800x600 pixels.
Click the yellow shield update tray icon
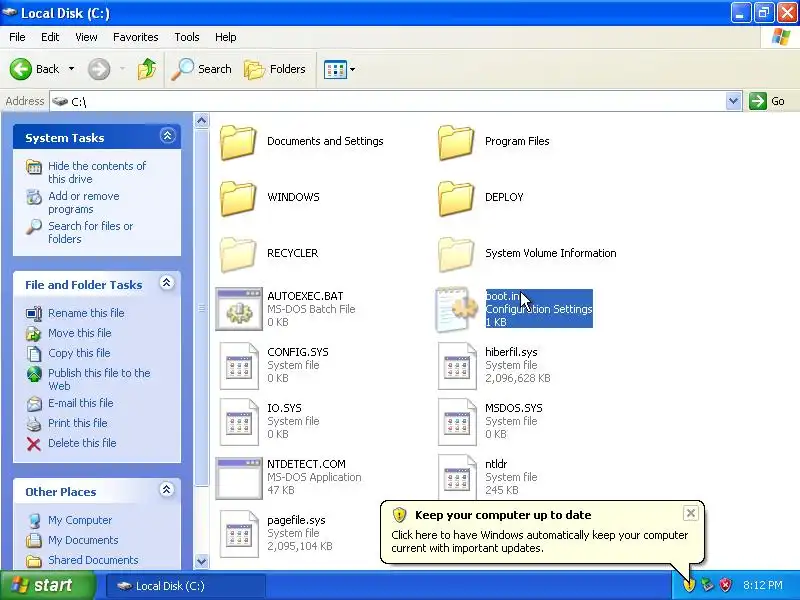[689, 585]
